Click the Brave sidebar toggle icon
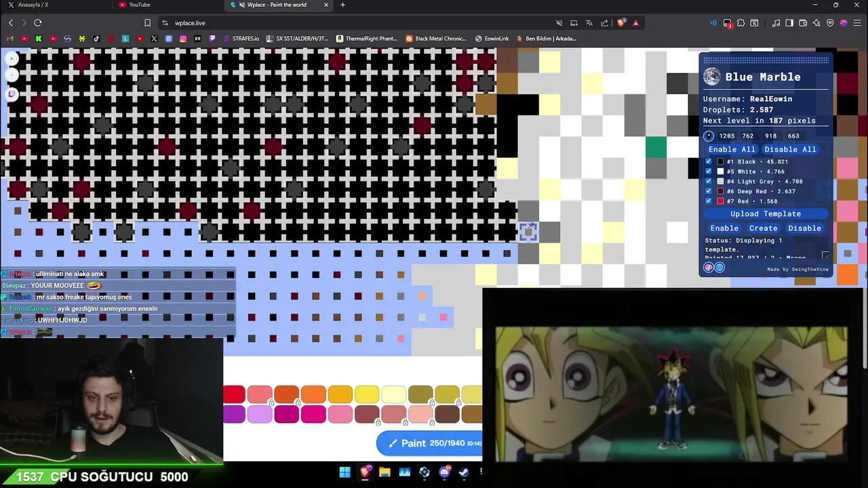The height and width of the screenshot is (488, 868). pos(789,23)
